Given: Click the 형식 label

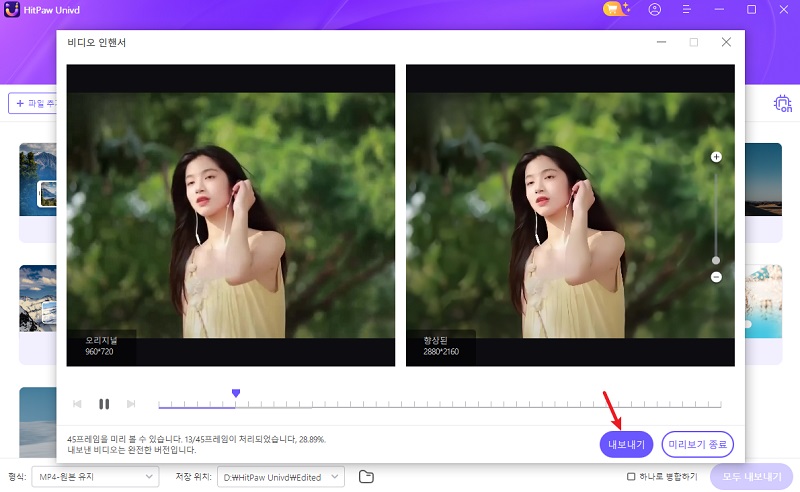Looking at the screenshot, I should (x=17, y=476).
